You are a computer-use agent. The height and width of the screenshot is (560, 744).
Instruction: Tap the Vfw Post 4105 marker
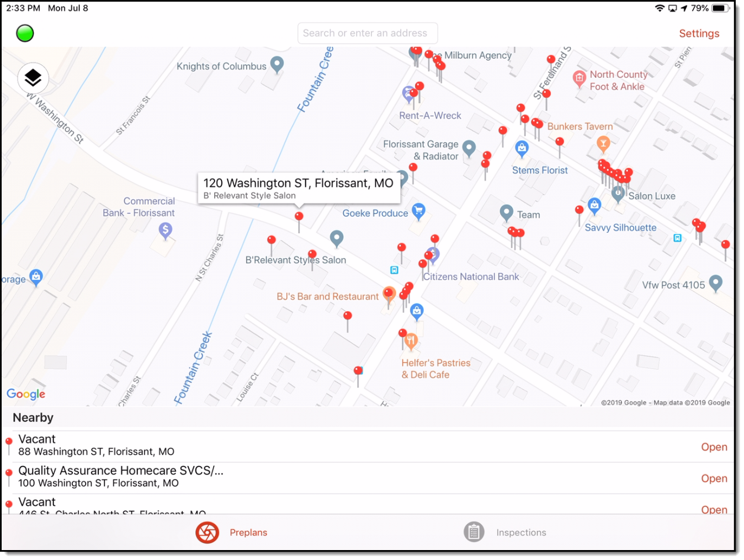point(715,283)
